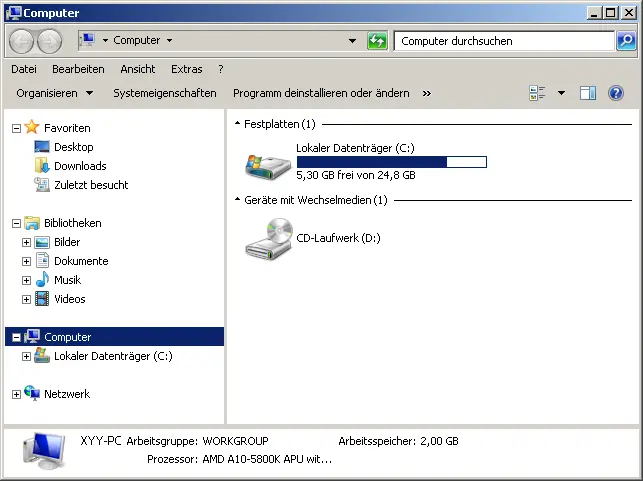The width and height of the screenshot is (643, 481).
Task: Click the search magnifier icon
Action: pos(626,41)
